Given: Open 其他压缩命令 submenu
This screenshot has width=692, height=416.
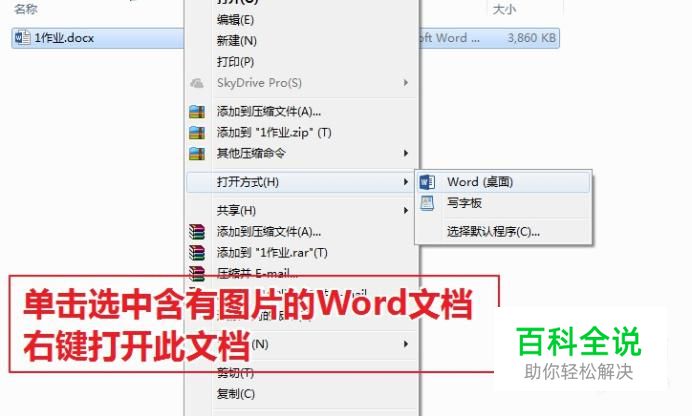Looking at the screenshot, I should click(251, 153).
